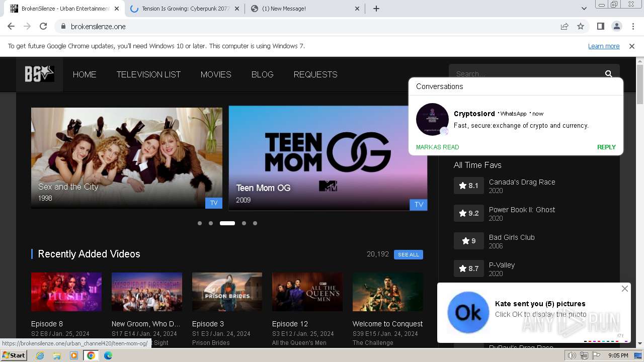Click the volume speaker tray icon
This screenshot has width=644, height=362.
(572, 355)
